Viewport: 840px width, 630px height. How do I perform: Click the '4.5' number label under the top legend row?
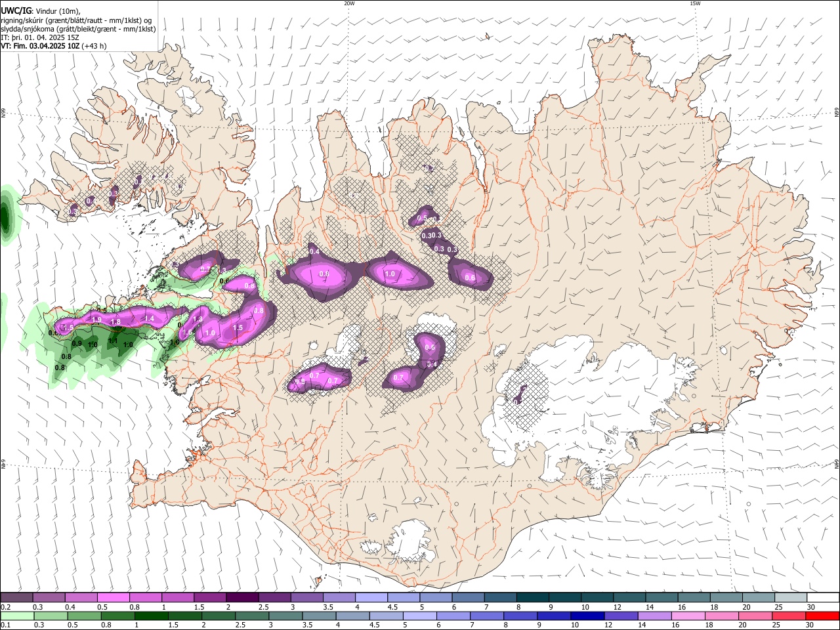tap(392, 607)
